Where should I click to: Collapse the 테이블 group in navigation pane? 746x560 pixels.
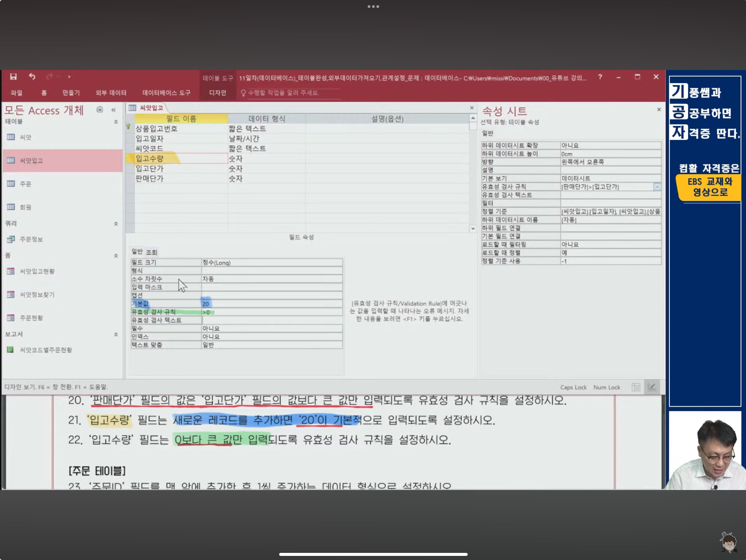tap(116, 122)
